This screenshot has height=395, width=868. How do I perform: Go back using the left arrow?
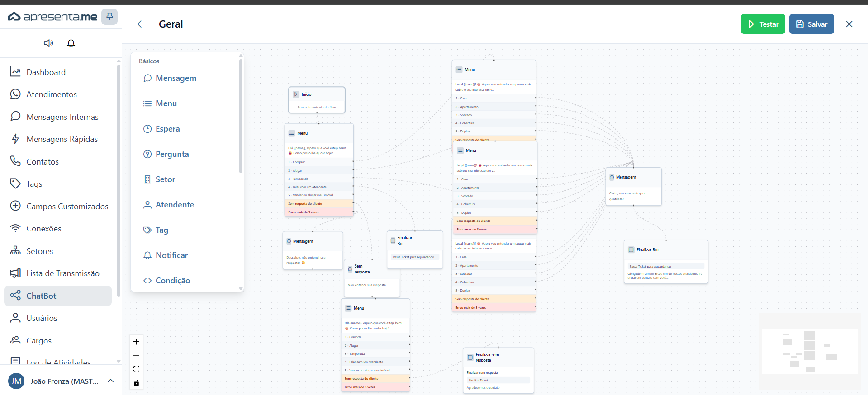click(x=142, y=24)
